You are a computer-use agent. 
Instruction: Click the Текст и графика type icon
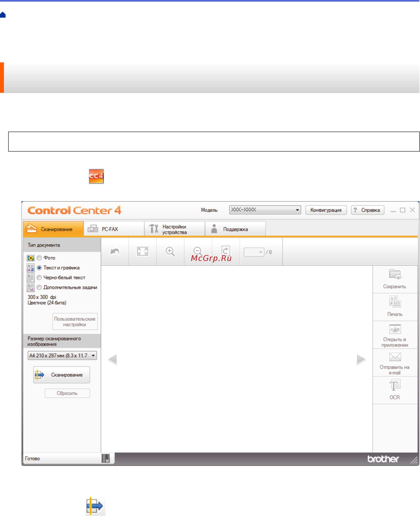click(30, 268)
